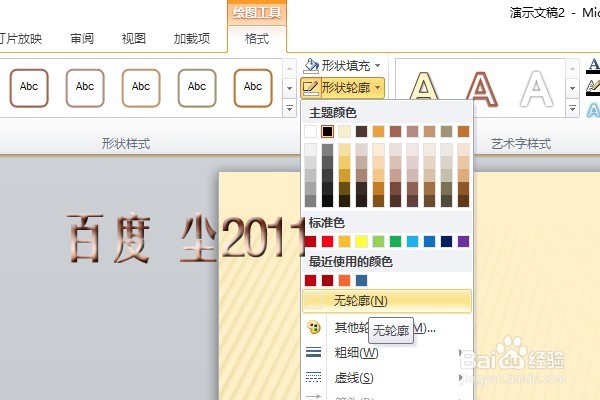Pick standard orange color
This screenshot has height=400, width=600.
344,242
